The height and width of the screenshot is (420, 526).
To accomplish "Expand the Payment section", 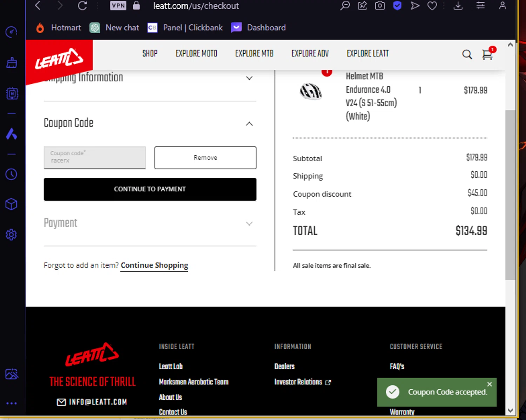I will (x=249, y=224).
